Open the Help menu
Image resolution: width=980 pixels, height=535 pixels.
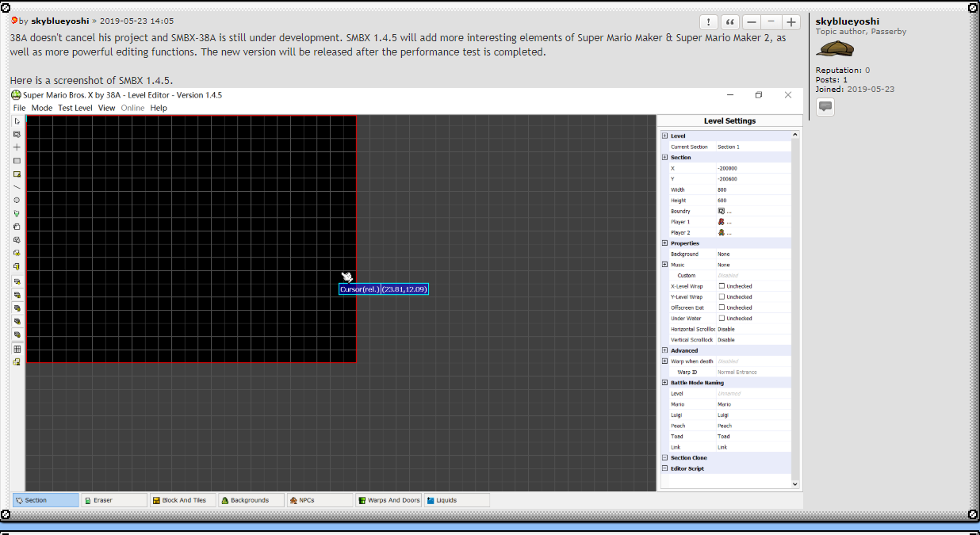coord(159,108)
